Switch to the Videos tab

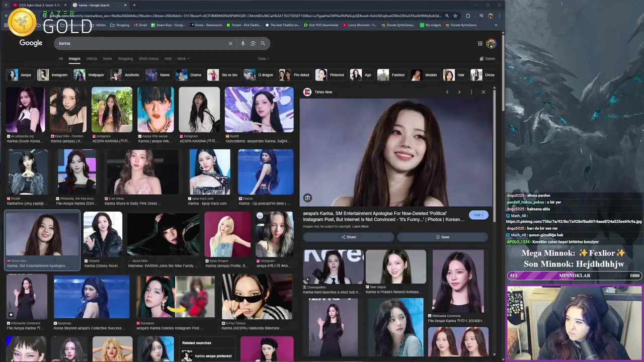tap(92, 59)
